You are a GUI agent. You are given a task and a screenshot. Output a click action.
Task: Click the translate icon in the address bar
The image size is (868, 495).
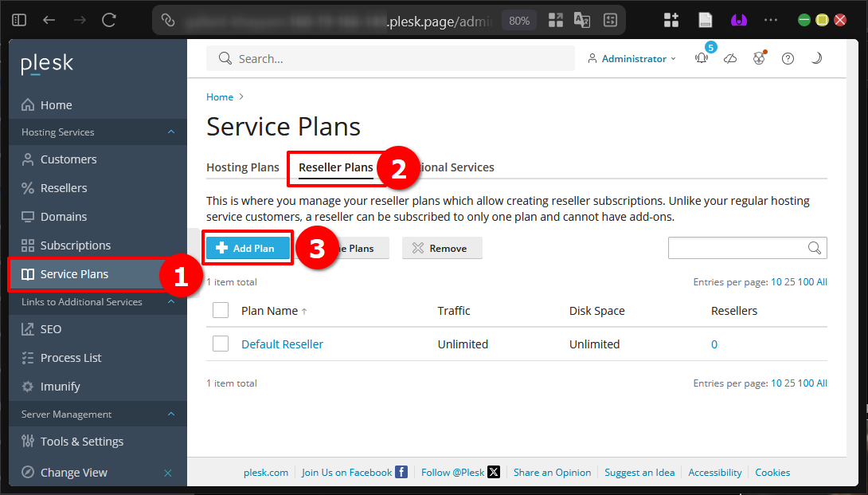tap(582, 21)
